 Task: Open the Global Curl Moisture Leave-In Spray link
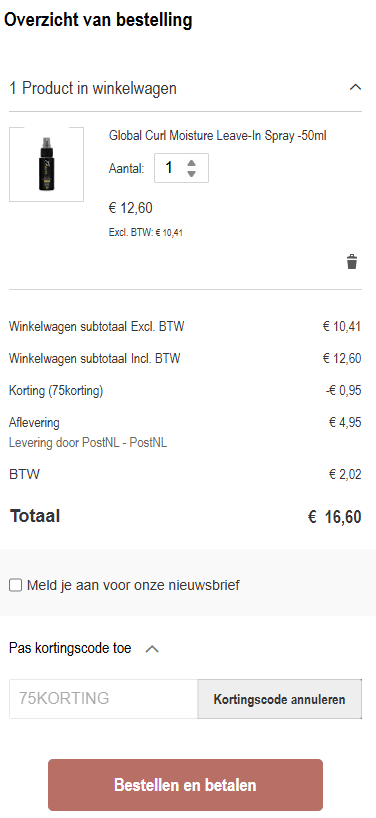[x=217, y=136]
